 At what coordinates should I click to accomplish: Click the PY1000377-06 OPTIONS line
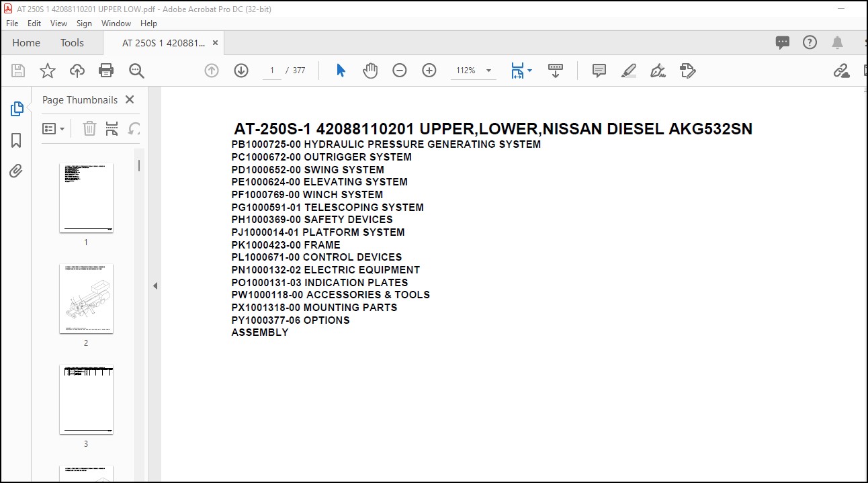(291, 320)
